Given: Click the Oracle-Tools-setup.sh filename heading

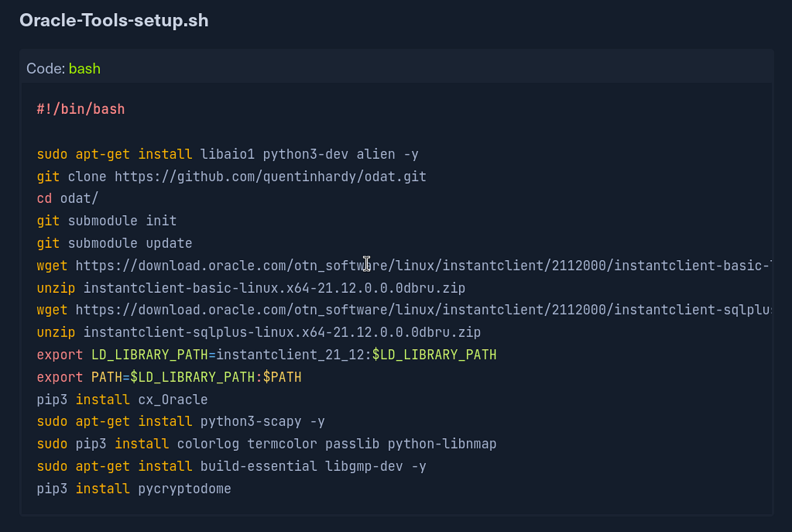Looking at the screenshot, I should click(114, 20).
